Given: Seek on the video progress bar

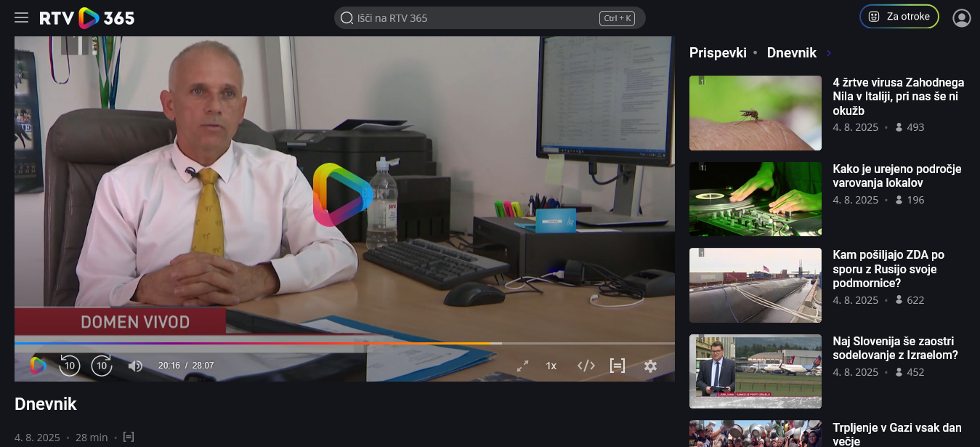Looking at the screenshot, I should point(344,343).
